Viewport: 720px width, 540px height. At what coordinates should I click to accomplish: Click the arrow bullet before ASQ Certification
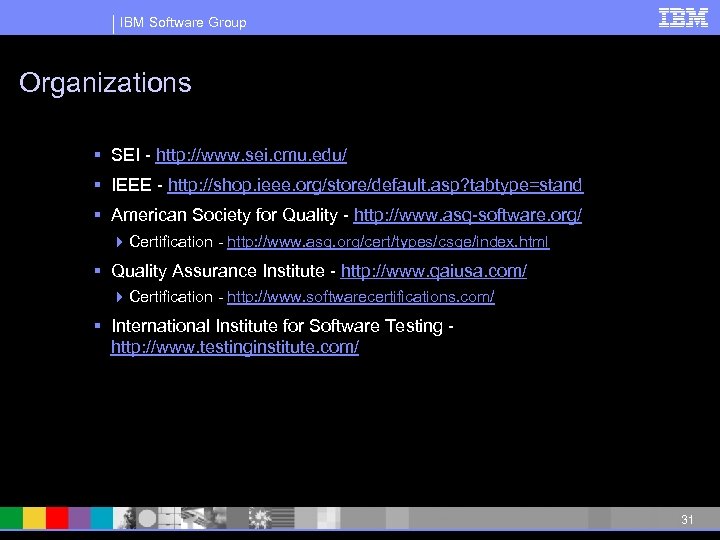click(119, 242)
